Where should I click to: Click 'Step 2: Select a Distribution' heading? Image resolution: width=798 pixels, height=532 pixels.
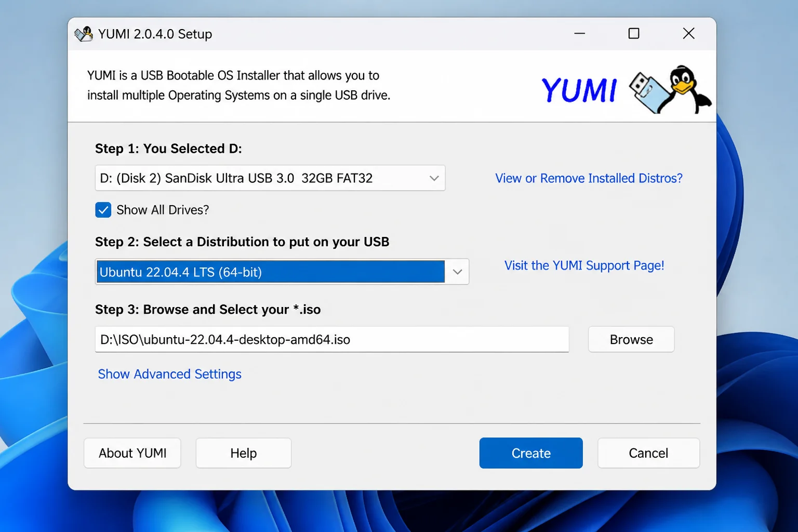[x=242, y=242]
